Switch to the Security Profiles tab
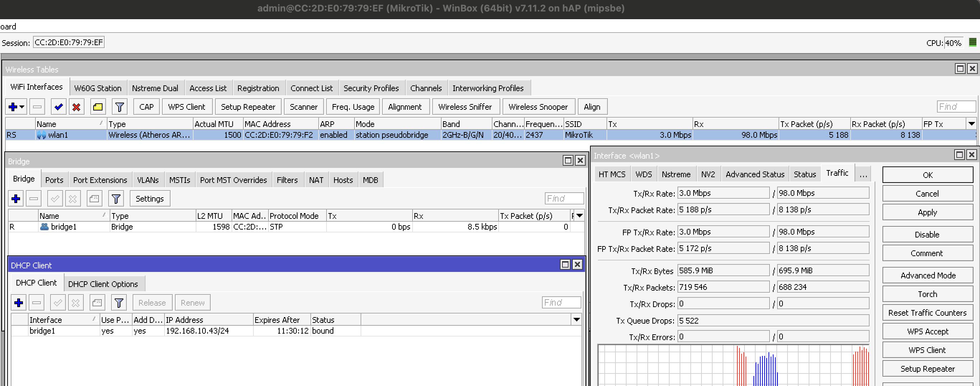 [371, 88]
